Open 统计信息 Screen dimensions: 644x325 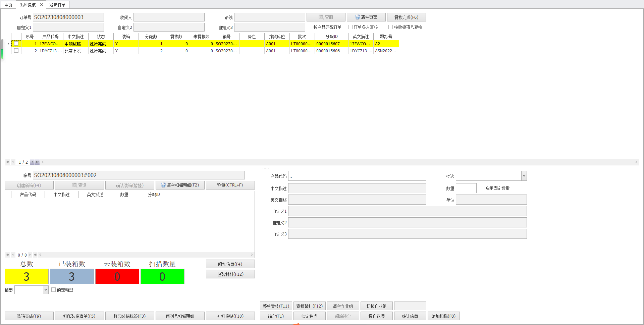(410, 316)
